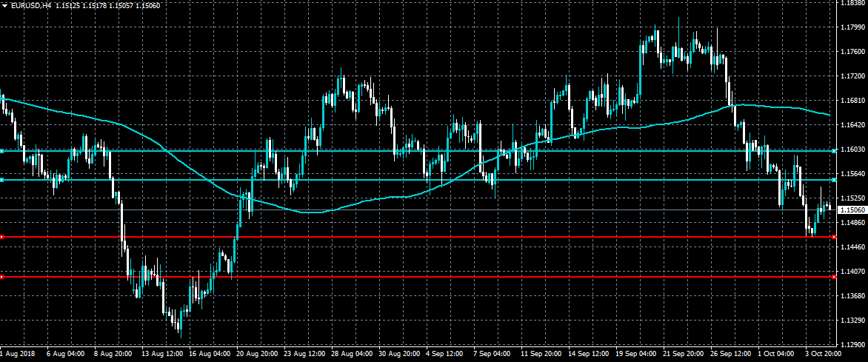Click the 1.17600 price axis label
The image size is (868, 362).
(x=852, y=52)
